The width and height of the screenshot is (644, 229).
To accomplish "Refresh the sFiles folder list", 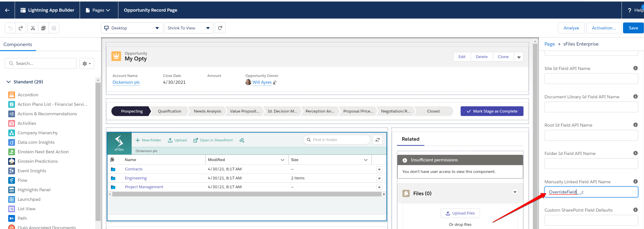I will 377,140.
